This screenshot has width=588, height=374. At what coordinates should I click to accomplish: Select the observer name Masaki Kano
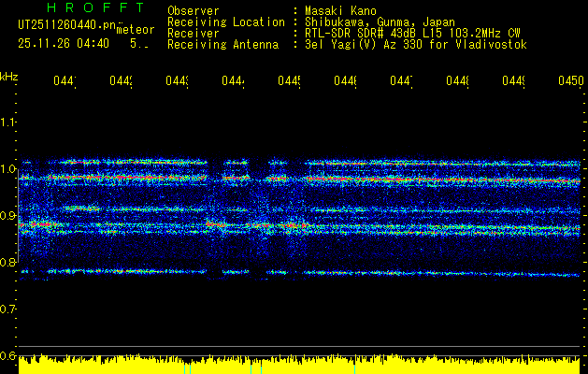(x=340, y=11)
